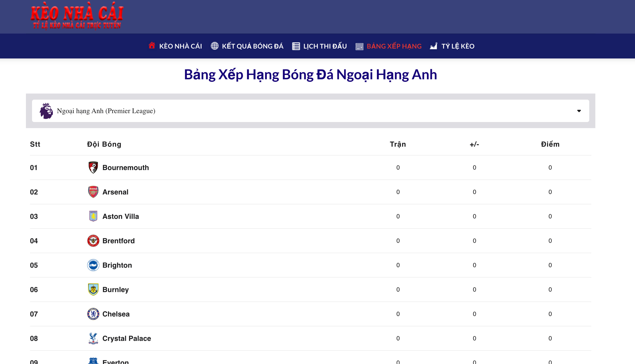This screenshot has height=364, width=635.
Task: Click the Brentford bee crest
Action: coord(93,241)
